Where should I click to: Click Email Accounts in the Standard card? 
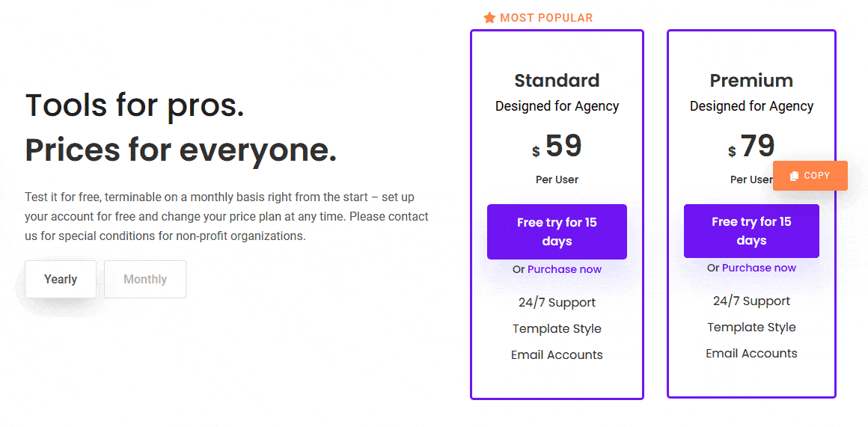557,355
